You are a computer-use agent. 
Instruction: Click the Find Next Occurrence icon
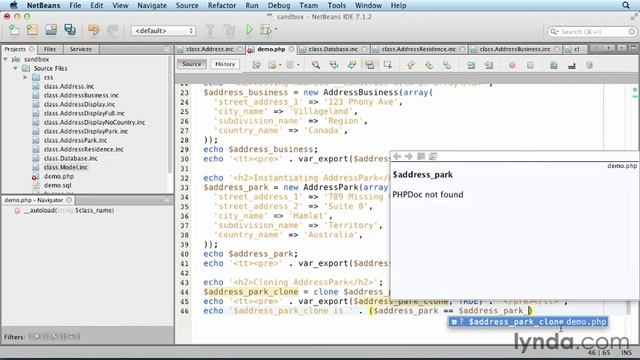[x=352, y=65]
